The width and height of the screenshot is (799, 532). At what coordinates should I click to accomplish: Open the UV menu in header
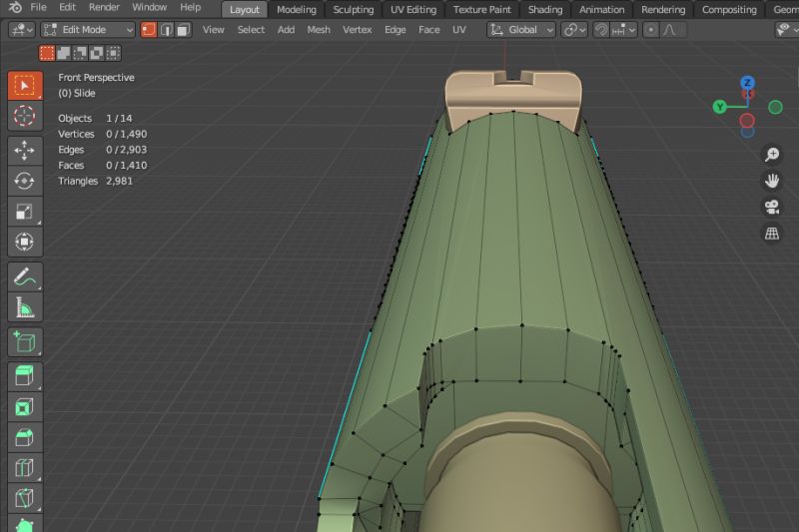click(x=459, y=30)
